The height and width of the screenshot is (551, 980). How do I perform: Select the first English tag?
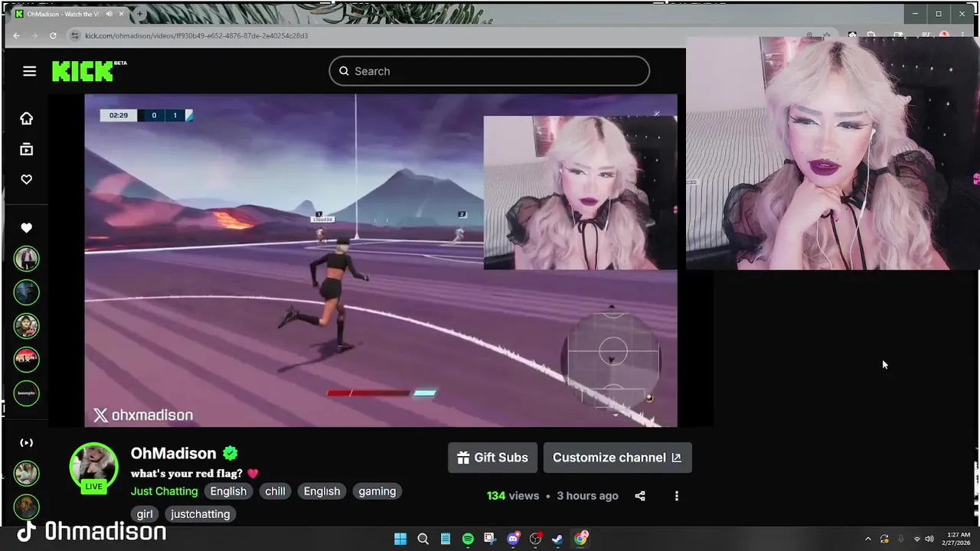[x=228, y=491]
